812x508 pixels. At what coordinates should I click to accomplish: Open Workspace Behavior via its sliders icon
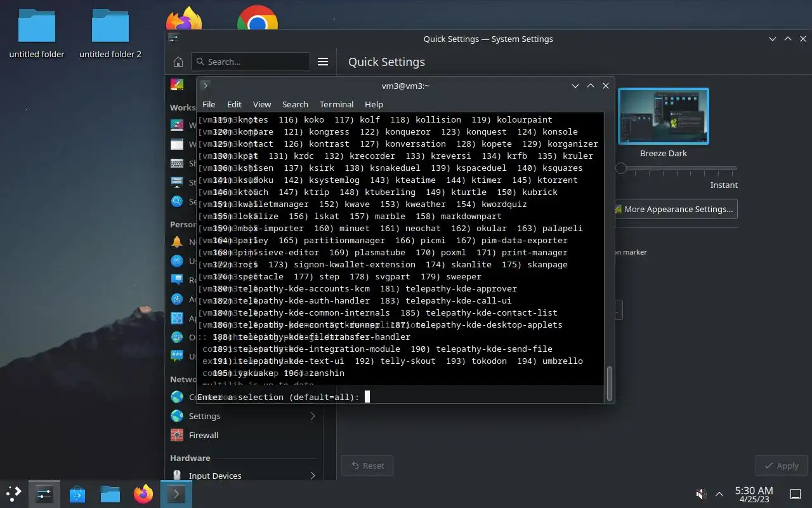coord(177,125)
